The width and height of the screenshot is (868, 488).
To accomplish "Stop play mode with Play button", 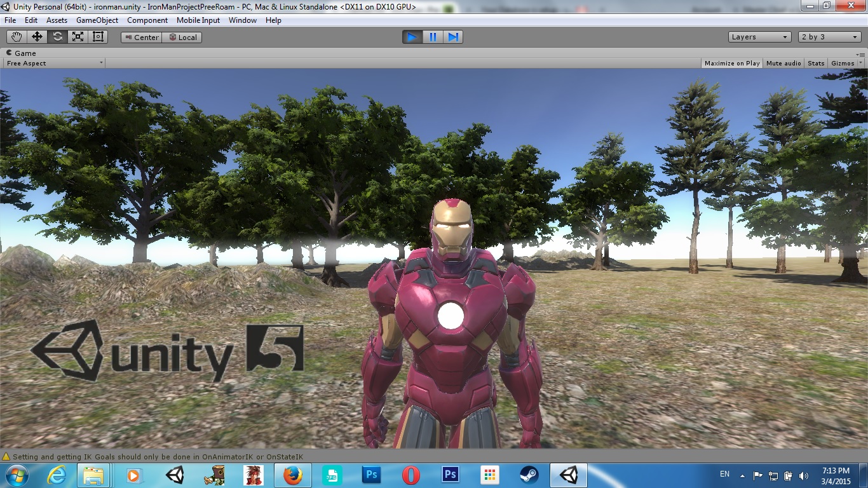I will click(x=412, y=37).
